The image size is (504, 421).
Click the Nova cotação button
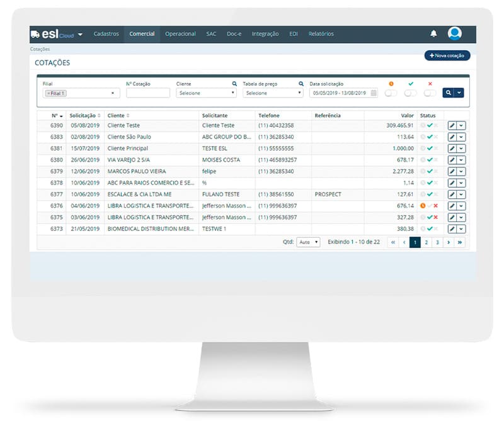447,56
